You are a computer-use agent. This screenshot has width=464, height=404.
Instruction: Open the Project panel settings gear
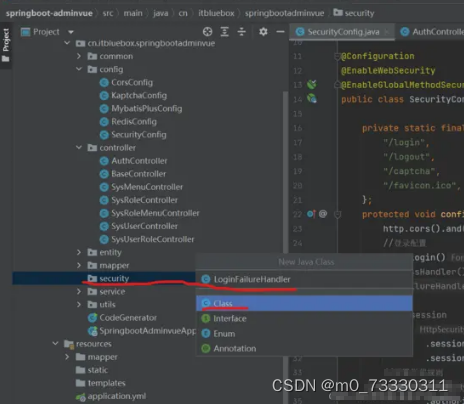263,32
